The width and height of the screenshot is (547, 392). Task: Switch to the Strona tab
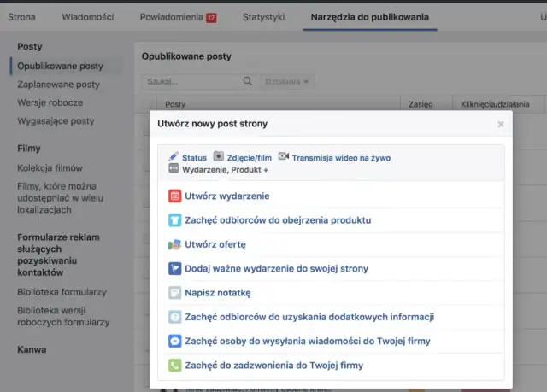21,17
